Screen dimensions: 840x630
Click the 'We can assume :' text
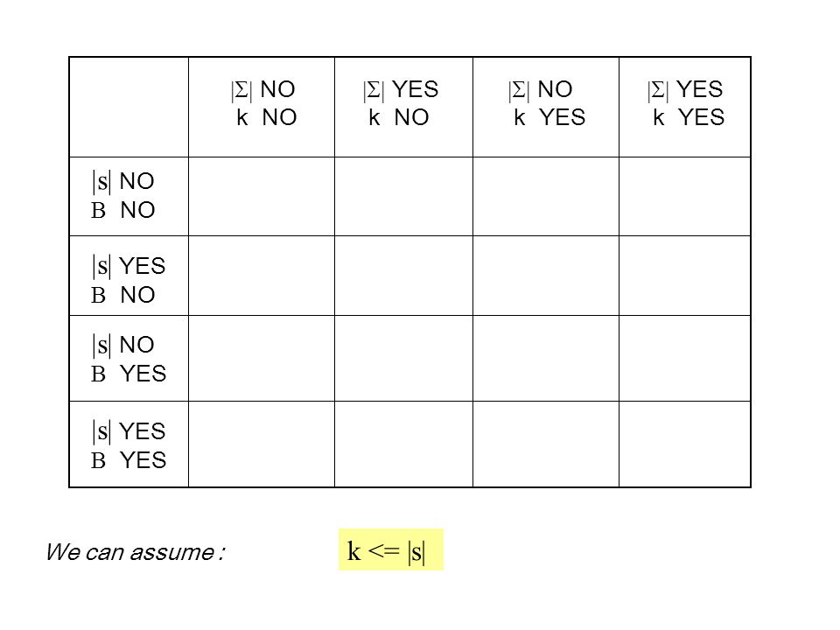point(135,552)
